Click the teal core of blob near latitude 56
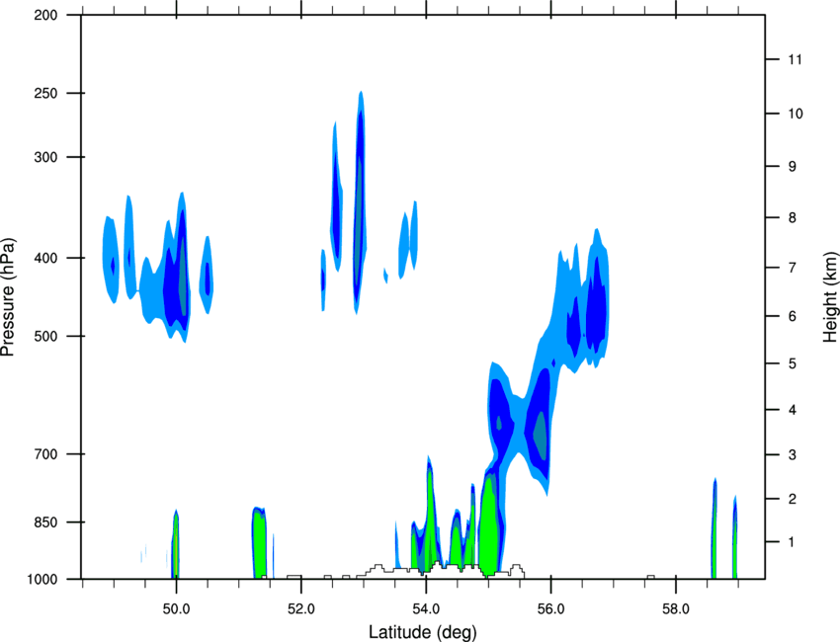This screenshot has height=642, width=840. 541,436
